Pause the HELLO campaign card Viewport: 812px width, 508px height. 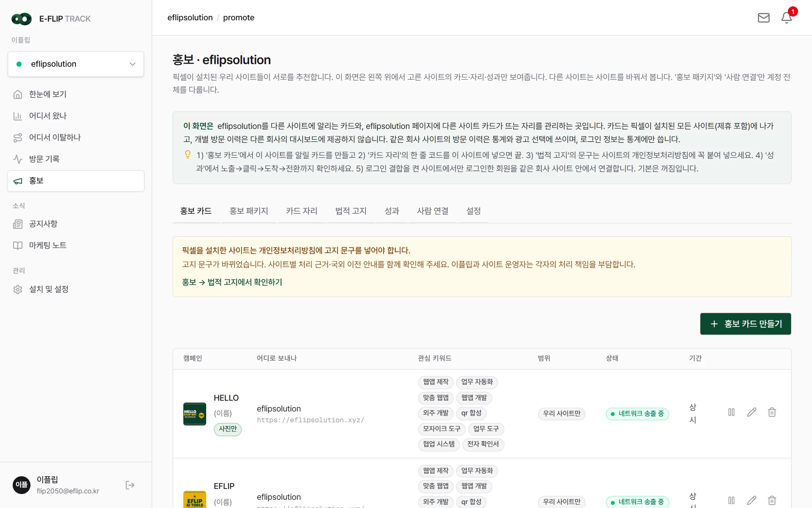731,412
